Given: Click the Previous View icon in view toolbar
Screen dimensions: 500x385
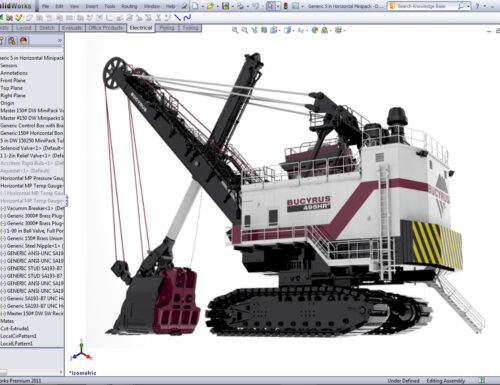Looking at the screenshot, I should [254, 30].
